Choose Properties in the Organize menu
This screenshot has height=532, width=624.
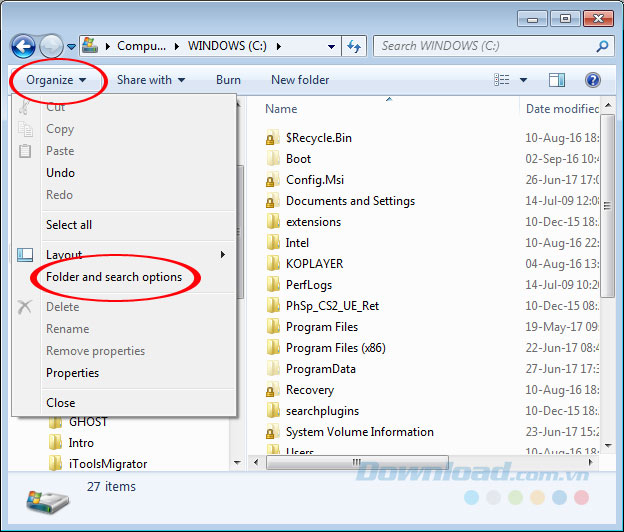click(x=72, y=373)
